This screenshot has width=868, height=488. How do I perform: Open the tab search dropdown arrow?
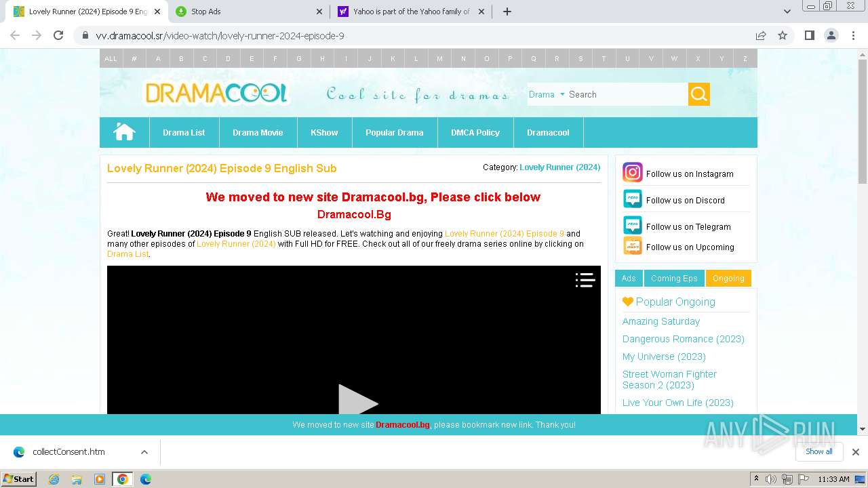787,12
